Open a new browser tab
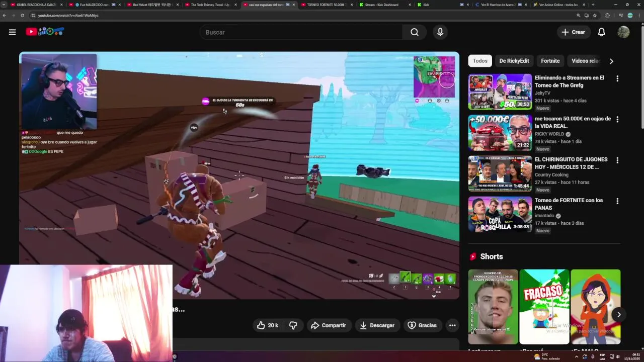 tap(593, 5)
